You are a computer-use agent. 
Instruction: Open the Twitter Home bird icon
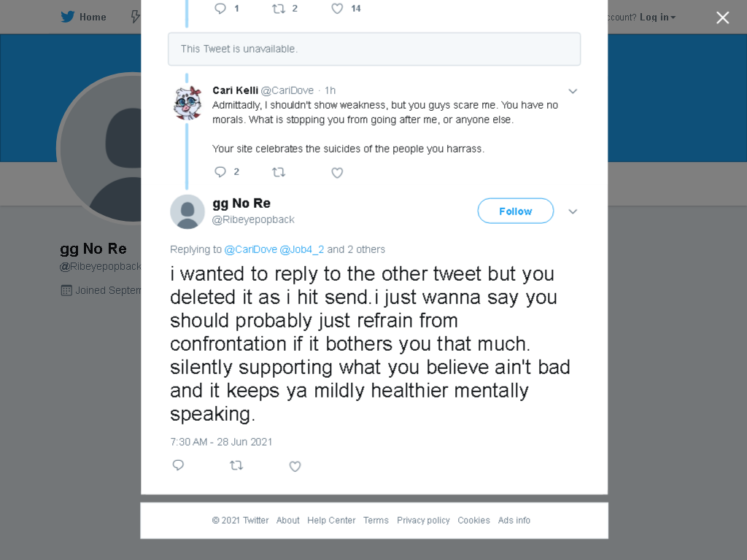tap(68, 17)
